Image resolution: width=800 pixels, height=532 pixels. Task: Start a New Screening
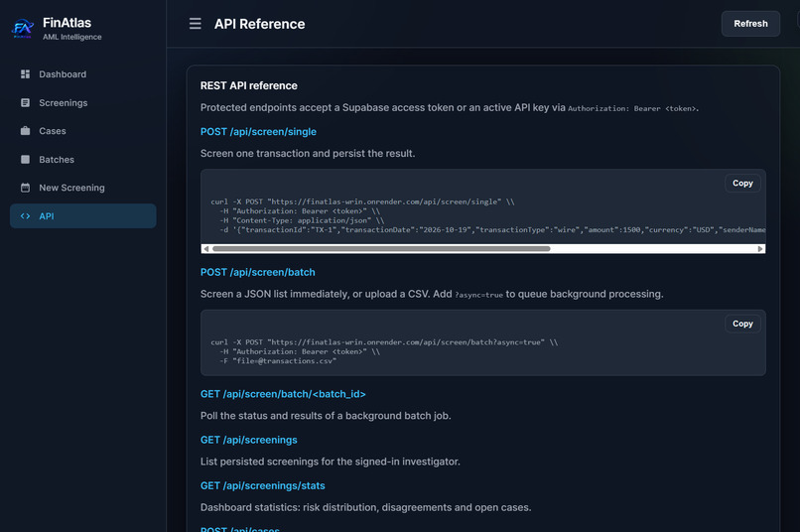tap(83, 188)
